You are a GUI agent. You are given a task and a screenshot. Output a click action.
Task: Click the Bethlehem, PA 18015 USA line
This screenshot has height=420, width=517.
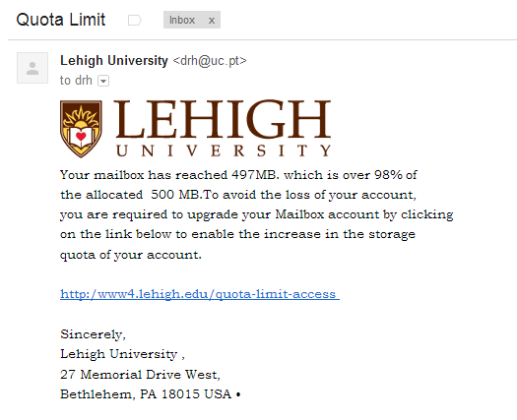click(x=151, y=394)
